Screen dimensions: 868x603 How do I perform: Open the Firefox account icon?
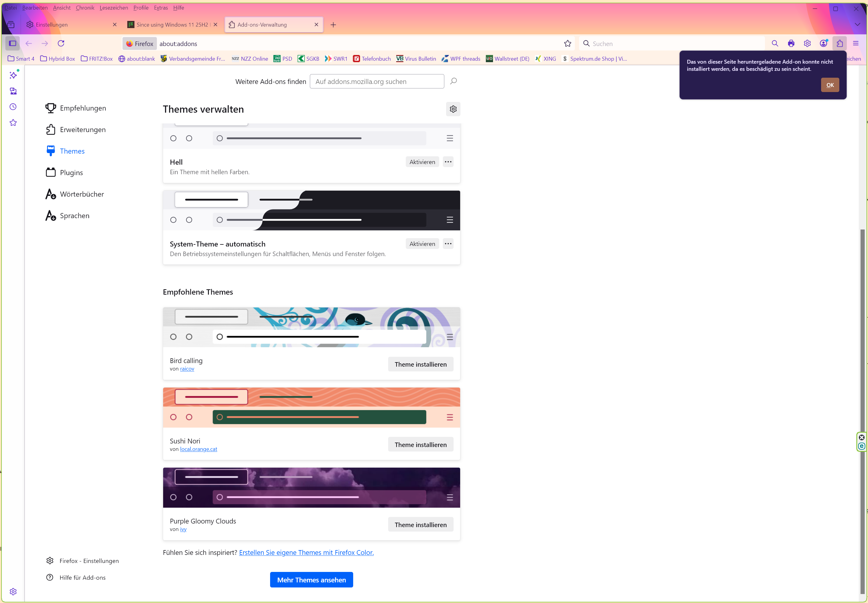click(x=823, y=43)
